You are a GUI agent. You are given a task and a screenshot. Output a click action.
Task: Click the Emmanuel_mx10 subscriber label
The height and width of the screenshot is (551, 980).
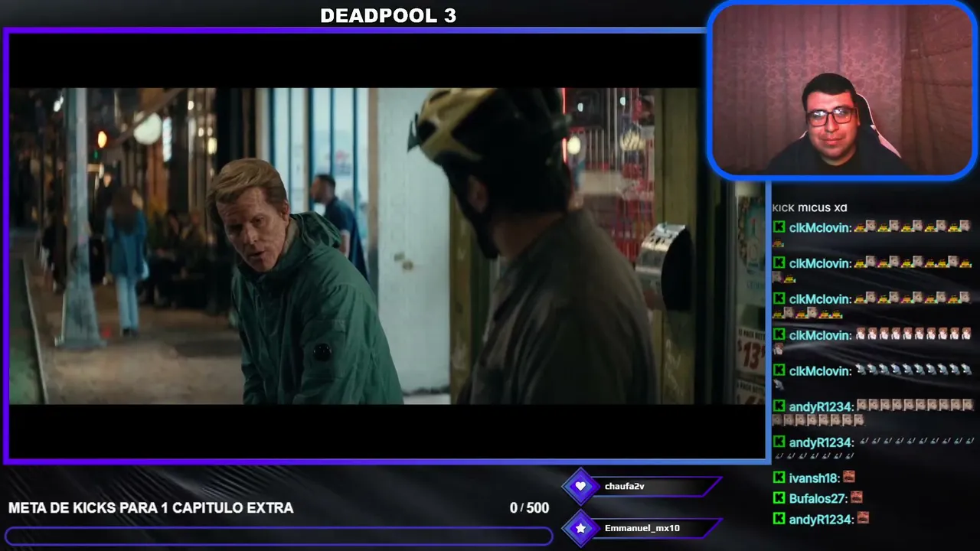[x=642, y=528]
